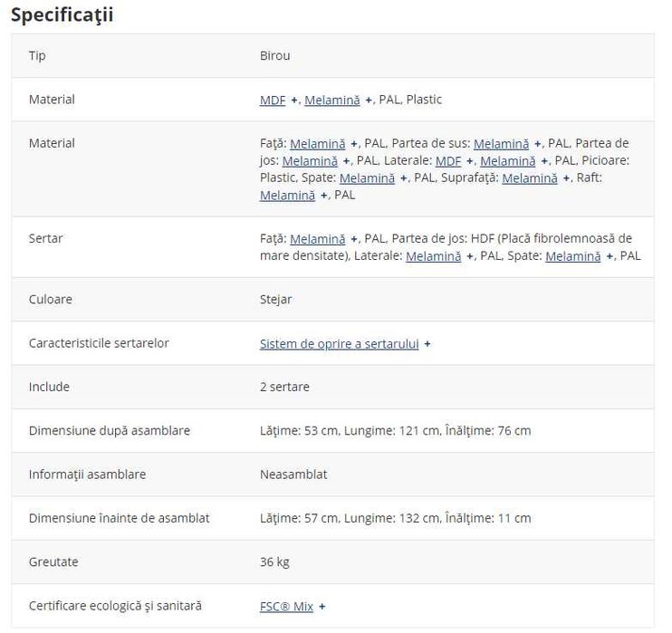Expand plus icon after Melamină in first Material row
Image resolution: width=672 pixels, height=633 pixels.
[368, 101]
